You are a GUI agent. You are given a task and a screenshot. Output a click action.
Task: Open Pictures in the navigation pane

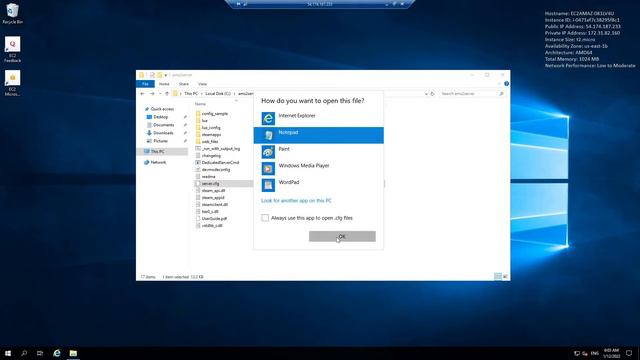160,141
